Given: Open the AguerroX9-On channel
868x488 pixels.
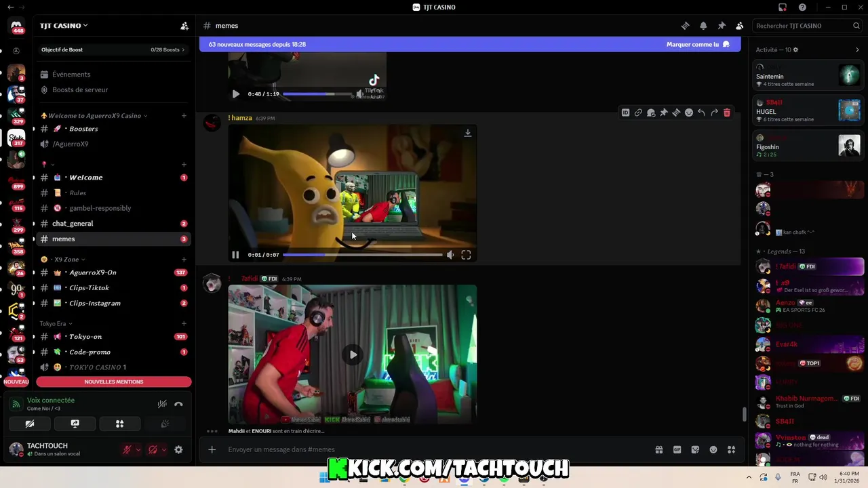Looking at the screenshot, I should 113,272.
